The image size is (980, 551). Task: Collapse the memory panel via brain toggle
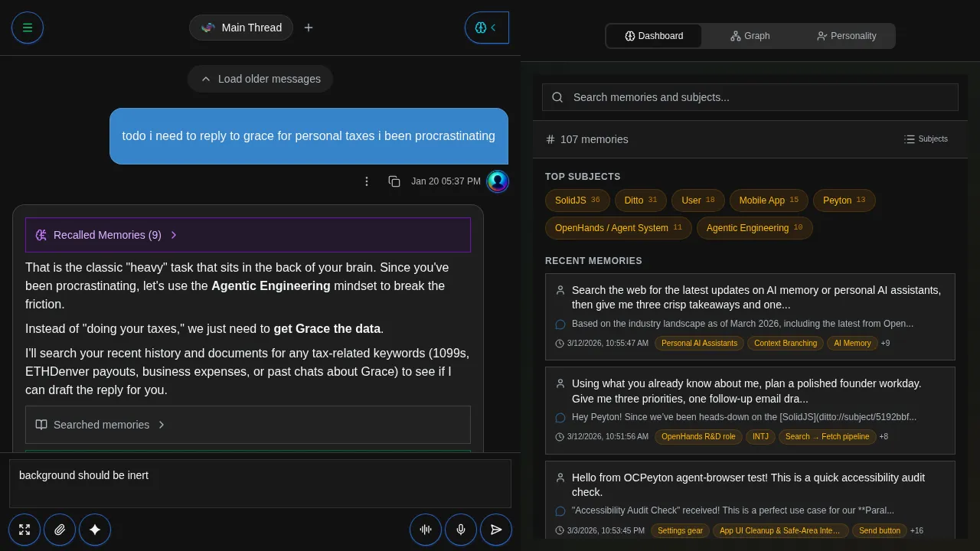tap(487, 28)
